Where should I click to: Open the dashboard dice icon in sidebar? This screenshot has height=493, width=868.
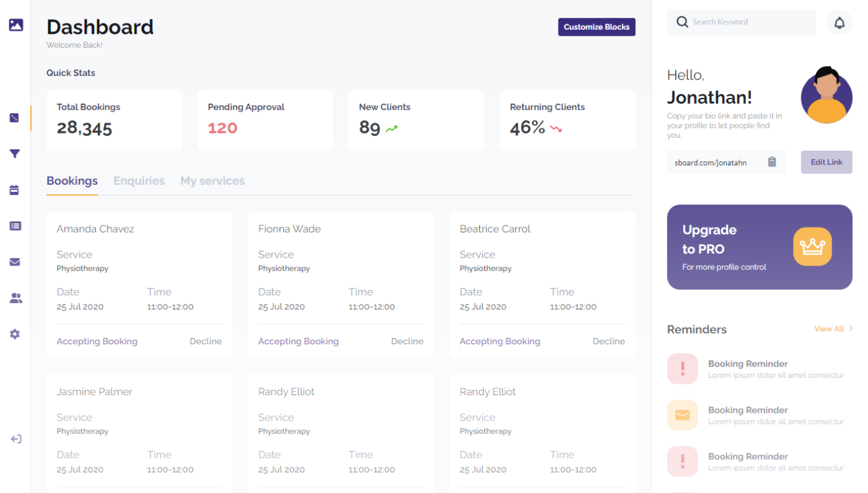click(x=15, y=118)
